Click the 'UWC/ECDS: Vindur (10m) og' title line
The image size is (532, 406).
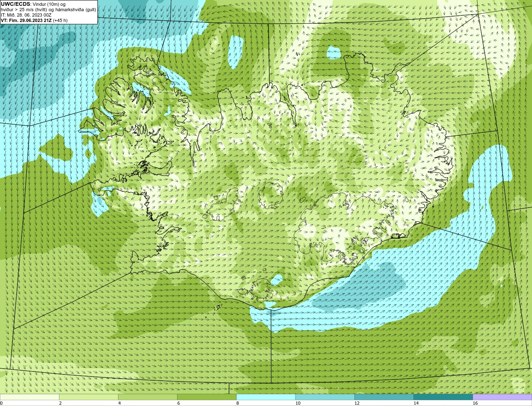pos(33,4)
